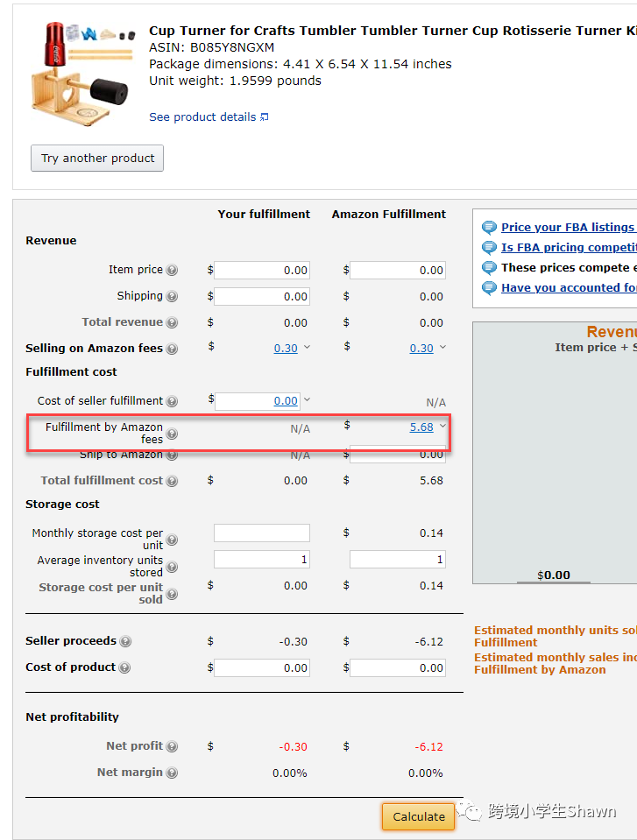Open help icon for Selling on Amazon fees

coord(172,349)
